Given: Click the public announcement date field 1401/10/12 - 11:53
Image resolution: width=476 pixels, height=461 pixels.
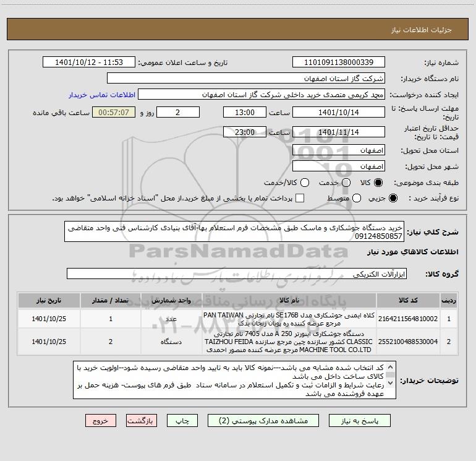Looking at the screenshot, I should pyautogui.click(x=89, y=62).
